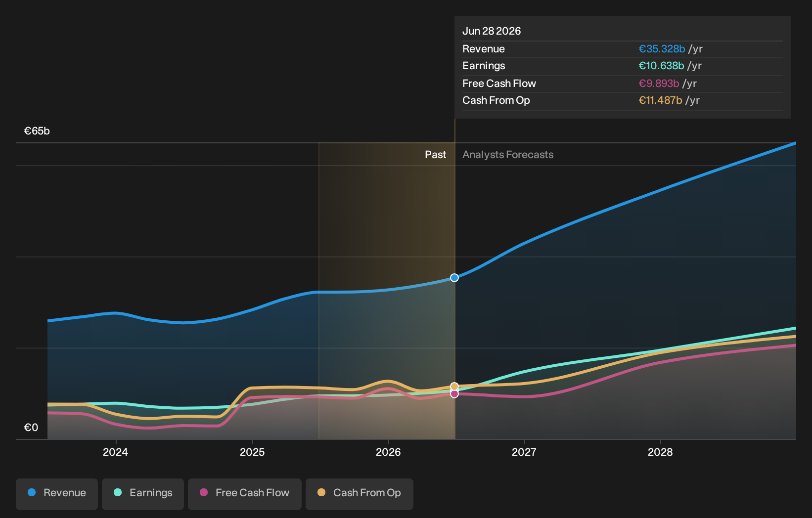Click the Cash From Op tooltip label
This screenshot has width=812, height=518.
pyautogui.click(x=496, y=100)
